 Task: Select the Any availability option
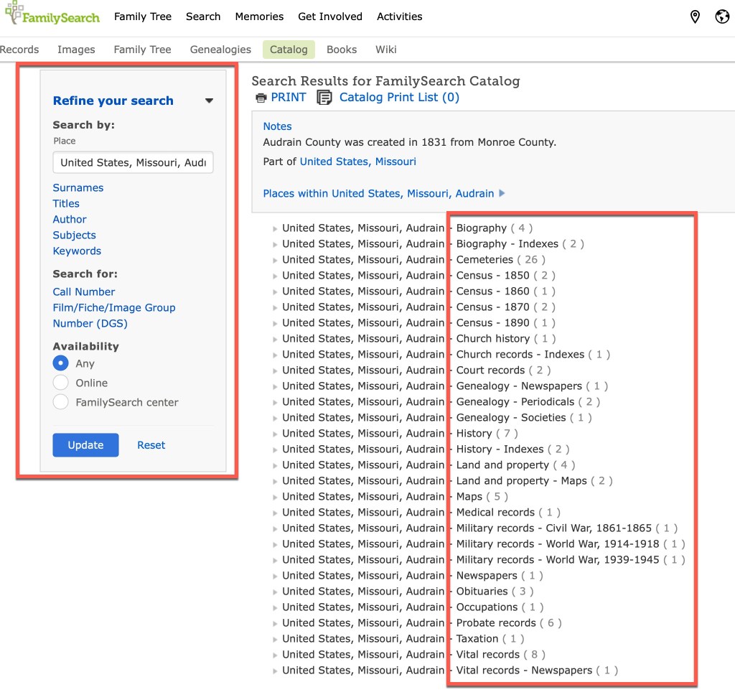[x=61, y=364]
